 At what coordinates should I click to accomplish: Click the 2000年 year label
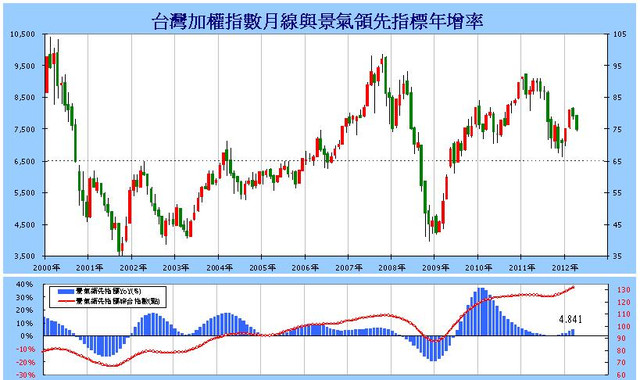coord(46,268)
